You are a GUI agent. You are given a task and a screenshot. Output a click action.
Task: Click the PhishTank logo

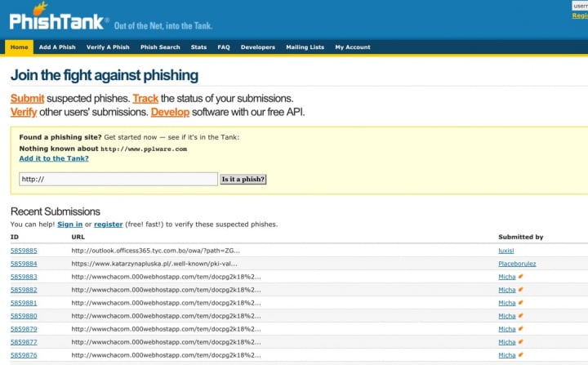(59, 17)
